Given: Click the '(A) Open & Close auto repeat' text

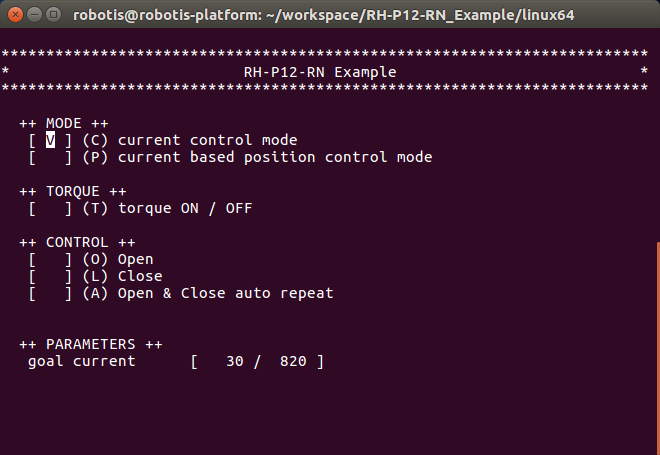Looking at the screenshot, I should click(x=208, y=294).
